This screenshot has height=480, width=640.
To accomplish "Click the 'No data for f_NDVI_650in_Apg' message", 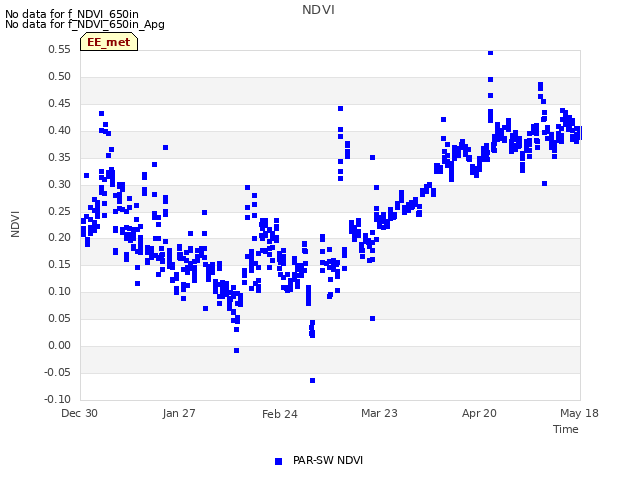I will pos(85,24).
